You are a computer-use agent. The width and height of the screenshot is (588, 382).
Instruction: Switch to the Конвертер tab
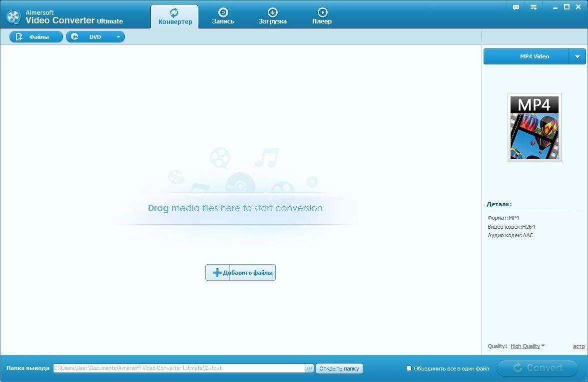(175, 16)
